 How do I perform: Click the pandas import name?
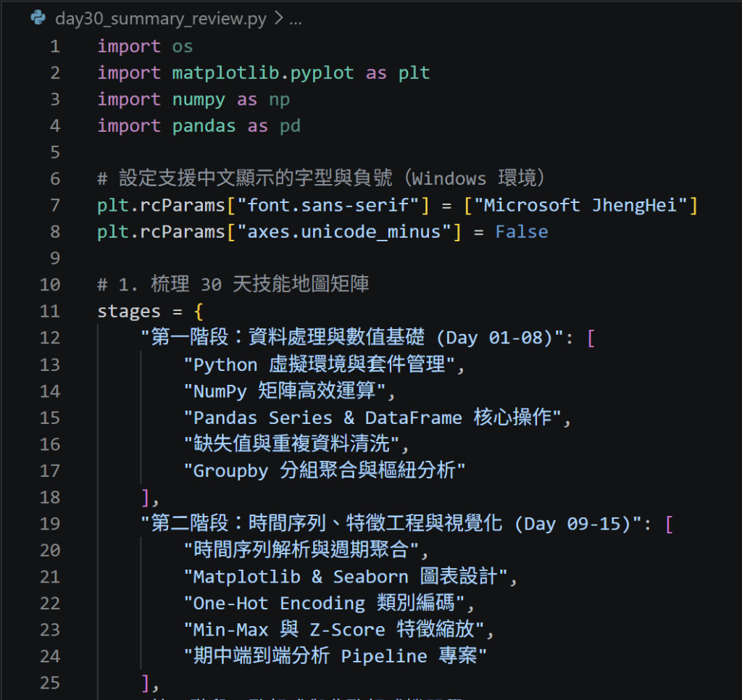click(x=204, y=126)
